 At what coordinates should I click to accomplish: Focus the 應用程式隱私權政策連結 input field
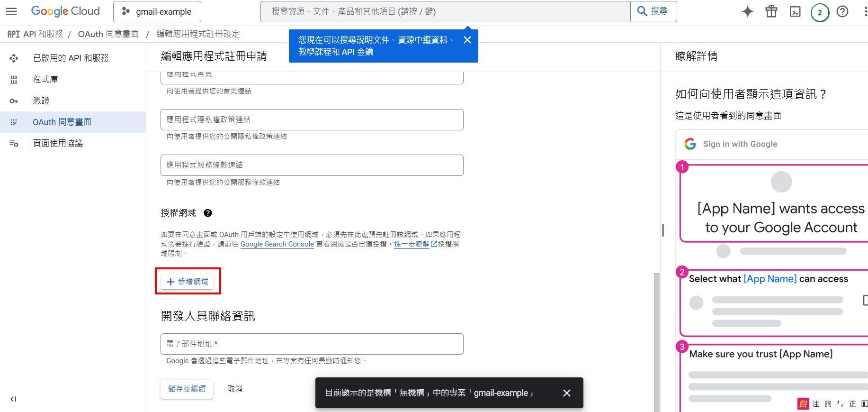pos(312,119)
